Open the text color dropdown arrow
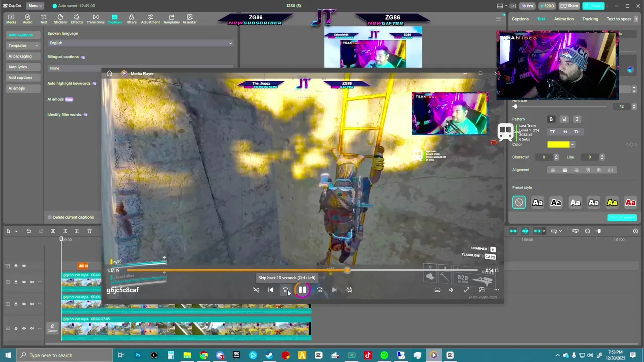 click(x=572, y=145)
